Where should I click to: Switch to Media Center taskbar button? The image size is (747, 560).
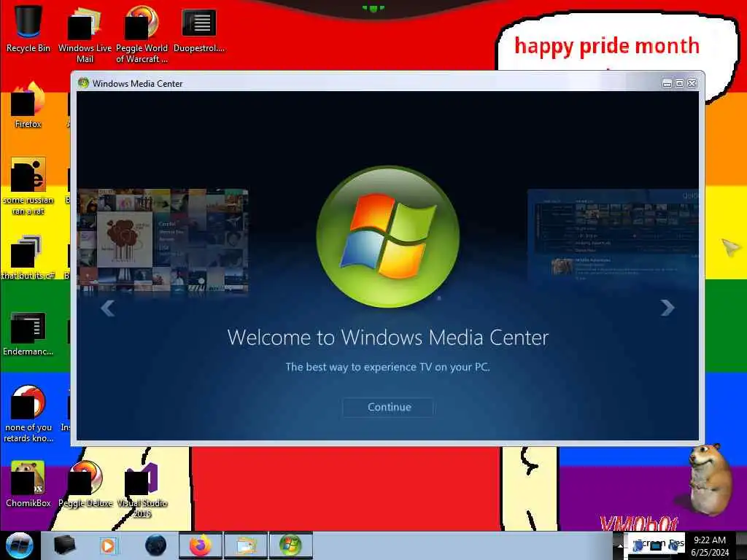tap(290, 545)
